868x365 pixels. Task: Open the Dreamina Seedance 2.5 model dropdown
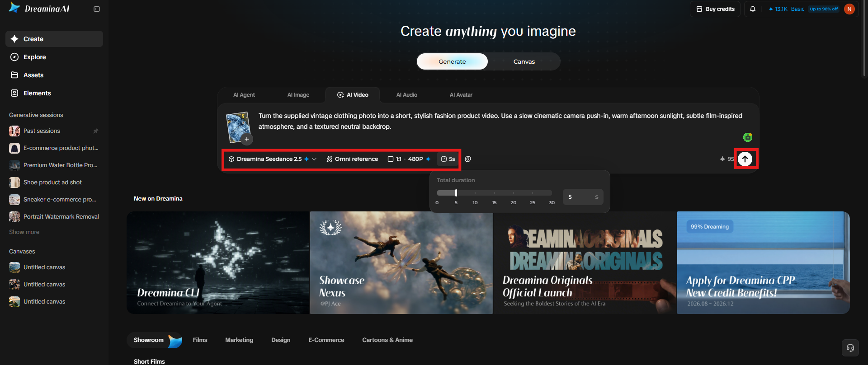(x=272, y=159)
